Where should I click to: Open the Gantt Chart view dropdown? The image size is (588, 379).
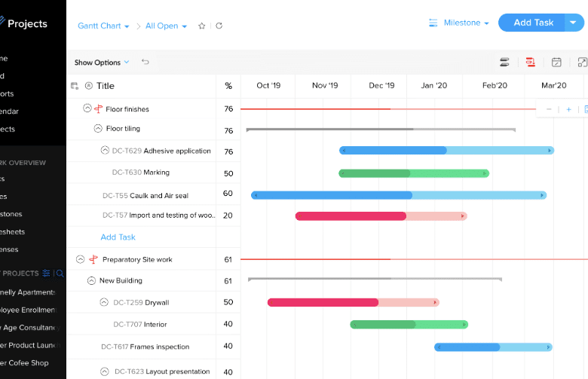click(x=103, y=26)
